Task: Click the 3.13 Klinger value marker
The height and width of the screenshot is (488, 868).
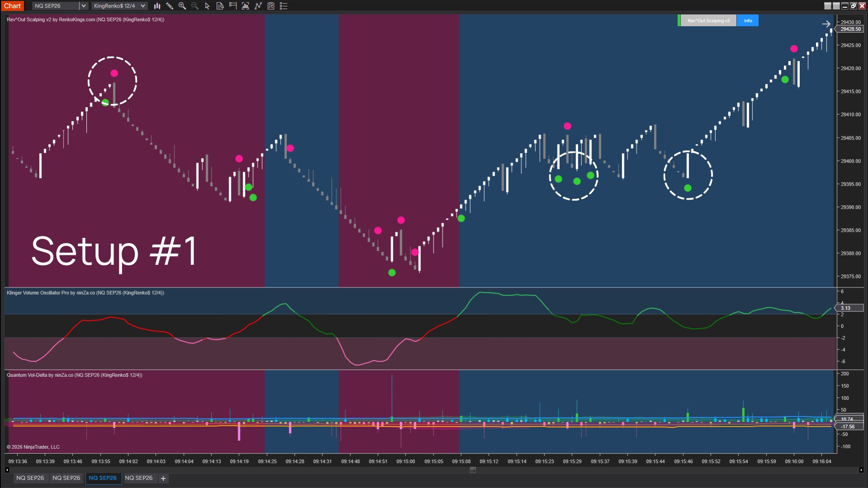Action: click(849, 308)
